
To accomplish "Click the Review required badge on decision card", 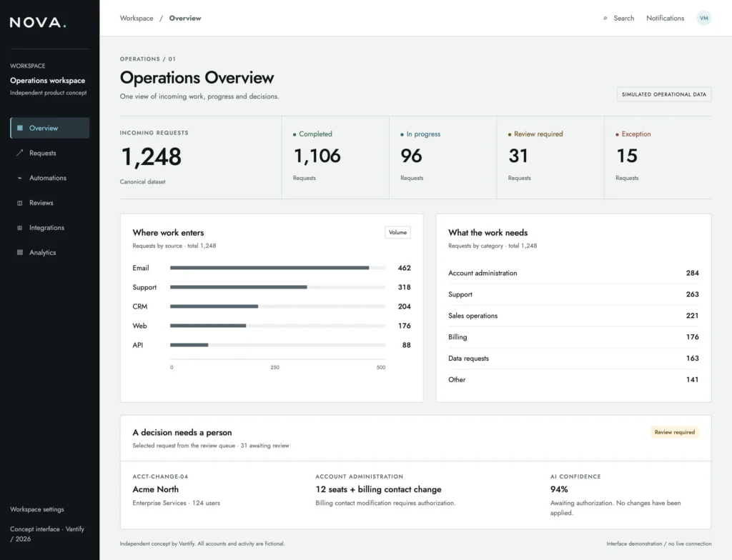I will tap(675, 432).
